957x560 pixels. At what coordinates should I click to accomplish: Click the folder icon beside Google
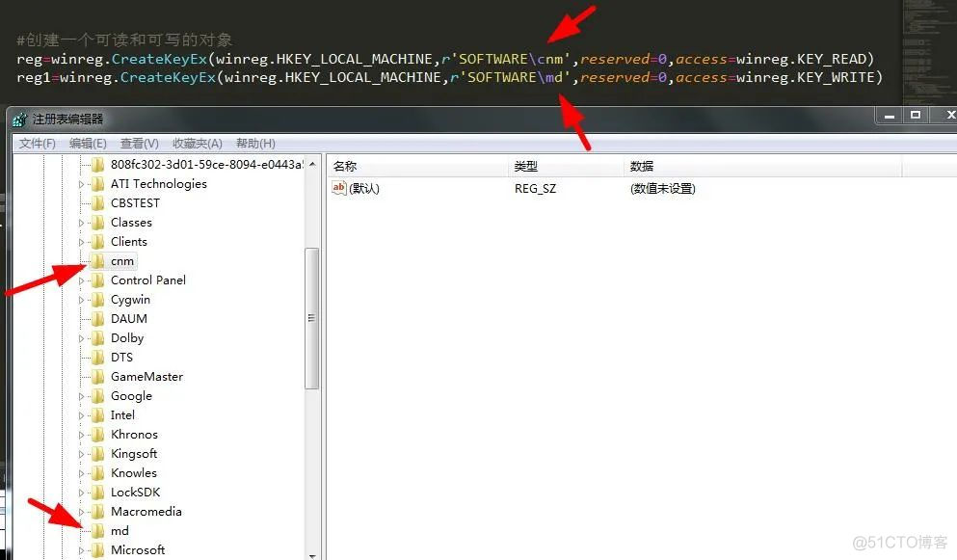(x=98, y=395)
